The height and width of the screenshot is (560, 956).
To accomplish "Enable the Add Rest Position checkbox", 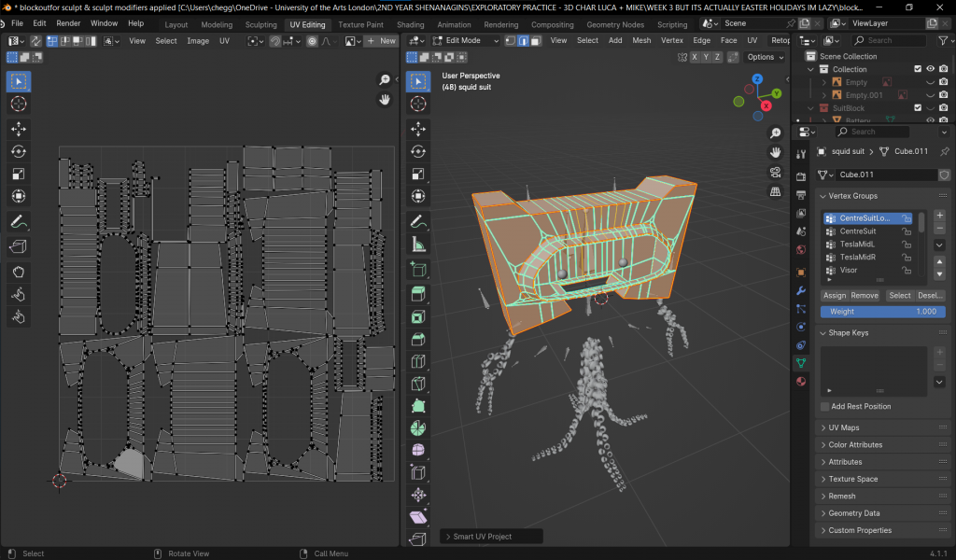I will tap(825, 406).
